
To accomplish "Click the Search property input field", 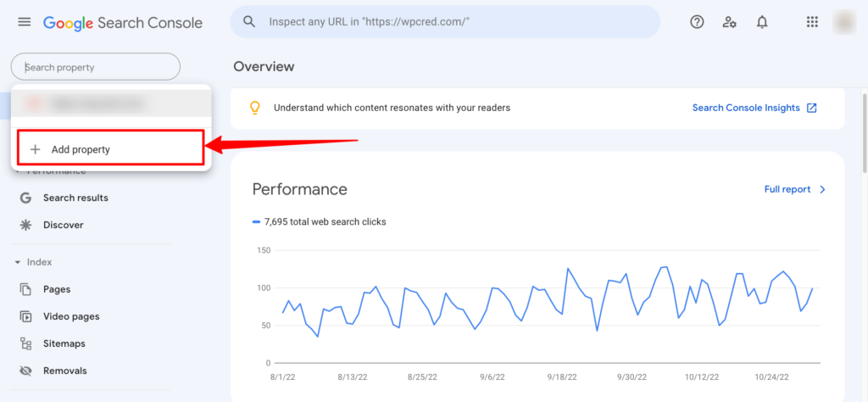I will (96, 67).
